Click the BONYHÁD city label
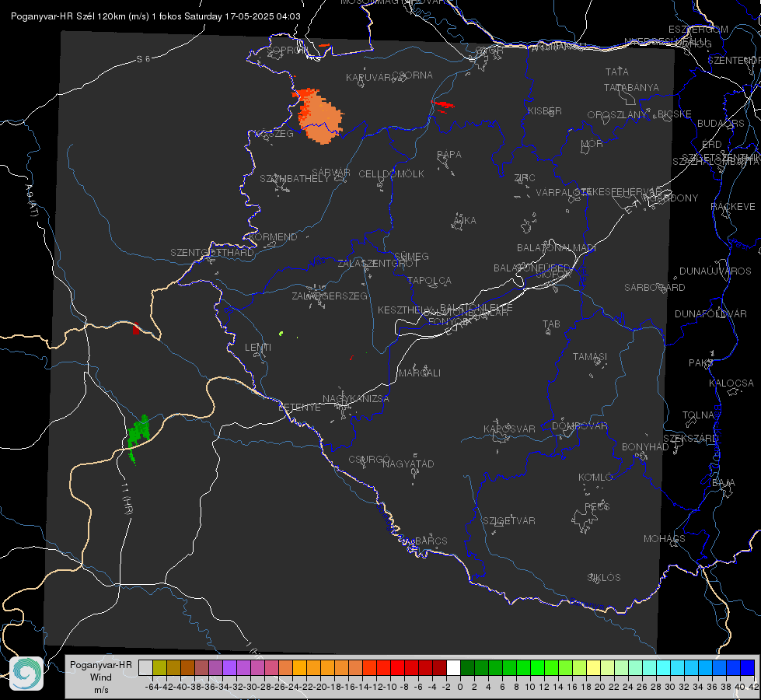The image size is (761, 700). [x=645, y=447]
